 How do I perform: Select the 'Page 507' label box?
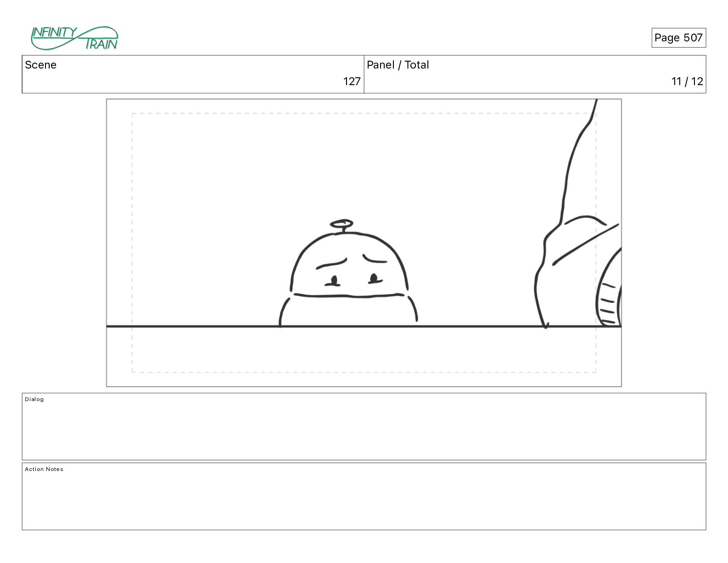[x=678, y=38]
